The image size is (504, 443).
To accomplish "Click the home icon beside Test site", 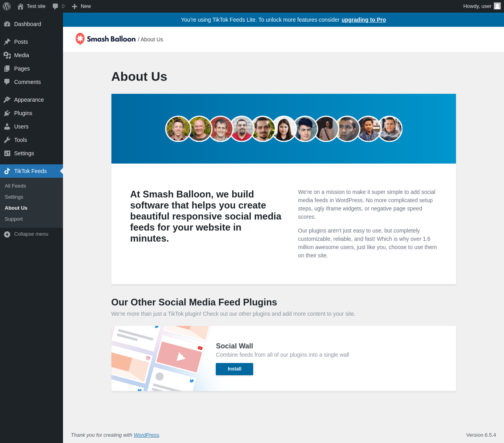I will (20, 6).
